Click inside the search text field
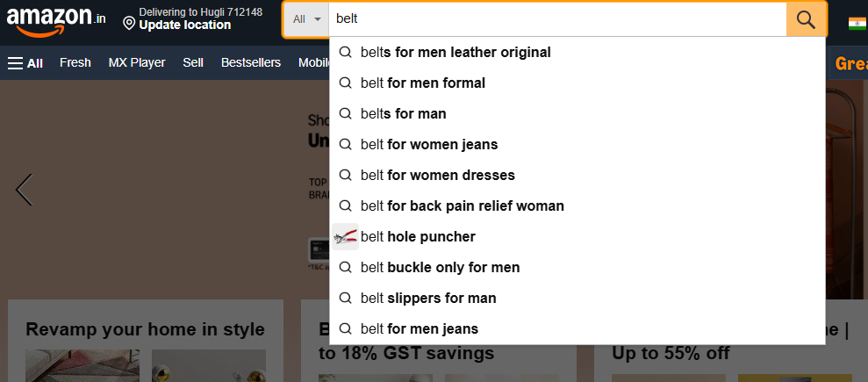868x382 pixels. click(x=557, y=18)
